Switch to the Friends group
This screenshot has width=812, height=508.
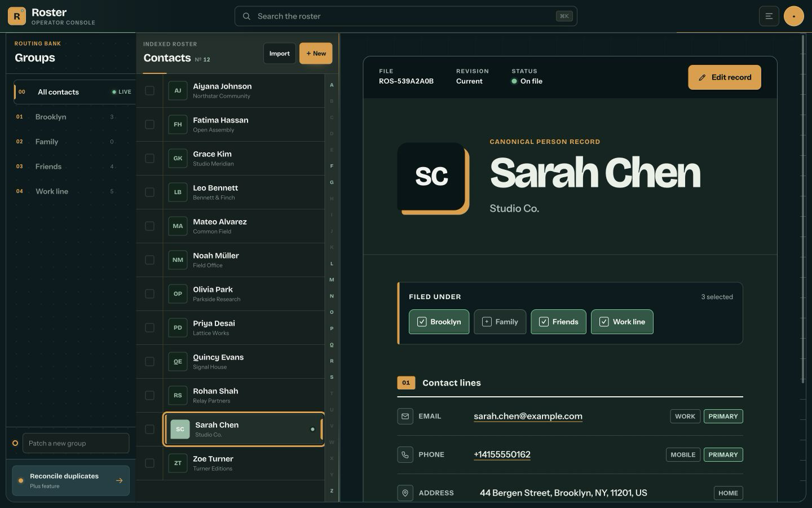(x=70, y=167)
